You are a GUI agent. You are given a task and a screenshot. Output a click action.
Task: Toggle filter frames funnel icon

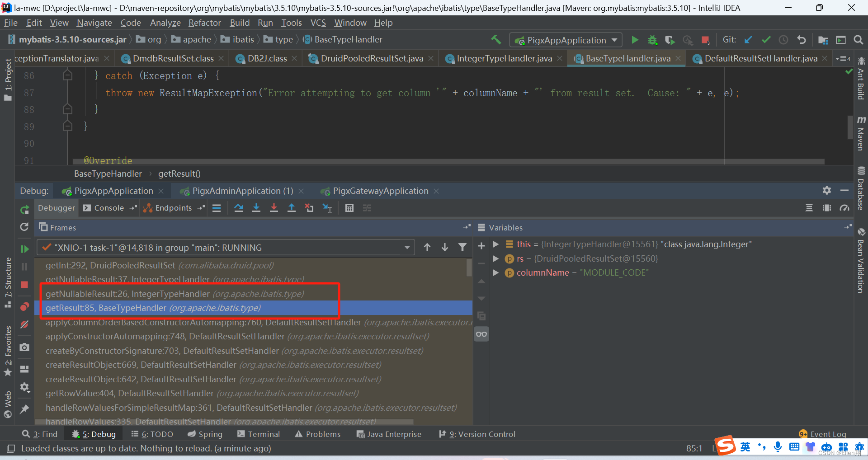462,247
